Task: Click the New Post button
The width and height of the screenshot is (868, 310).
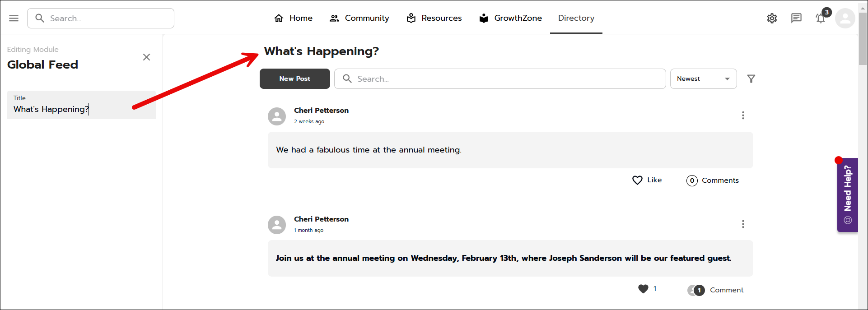Action: (x=294, y=79)
